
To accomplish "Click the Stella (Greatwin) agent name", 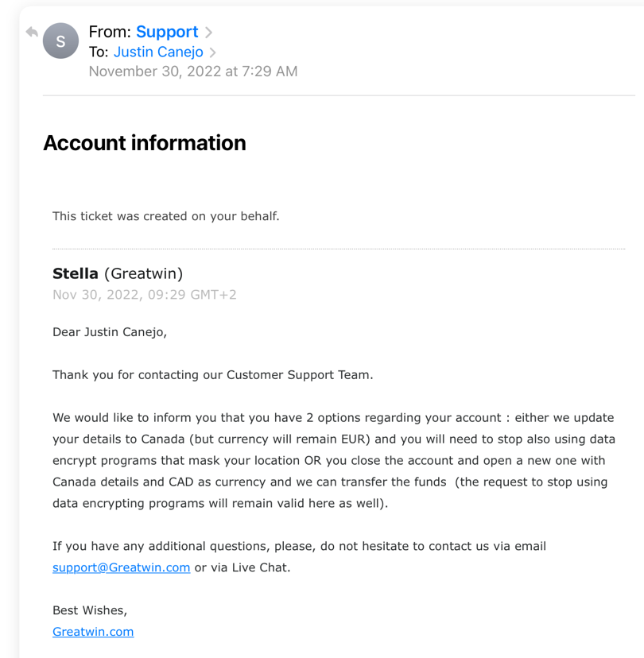I will click(x=118, y=274).
